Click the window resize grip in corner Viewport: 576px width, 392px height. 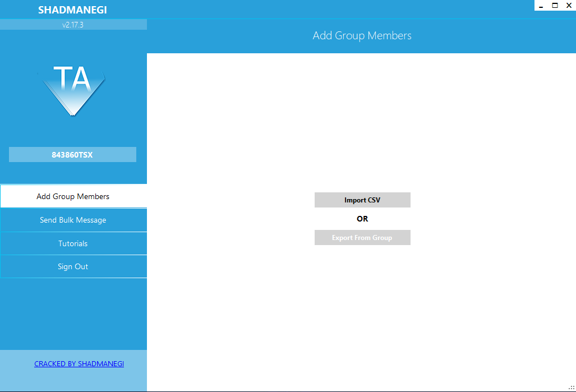pyautogui.click(x=571, y=387)
